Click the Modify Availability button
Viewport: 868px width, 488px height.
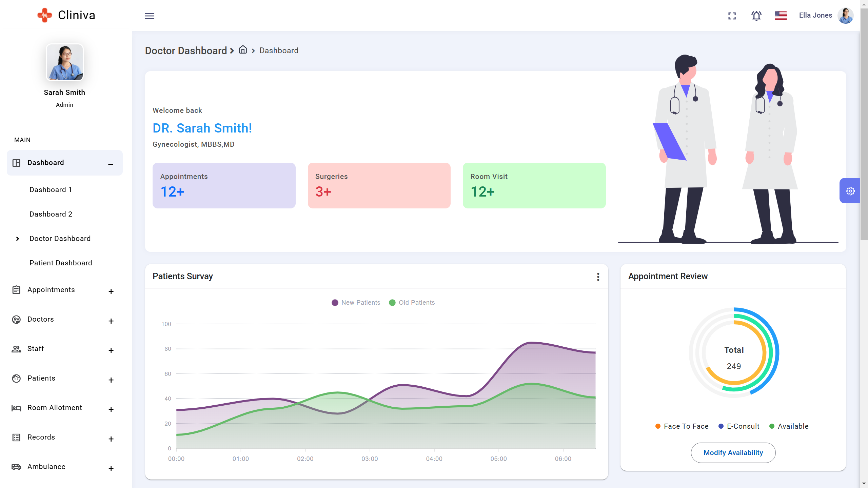tap(733, 452)
